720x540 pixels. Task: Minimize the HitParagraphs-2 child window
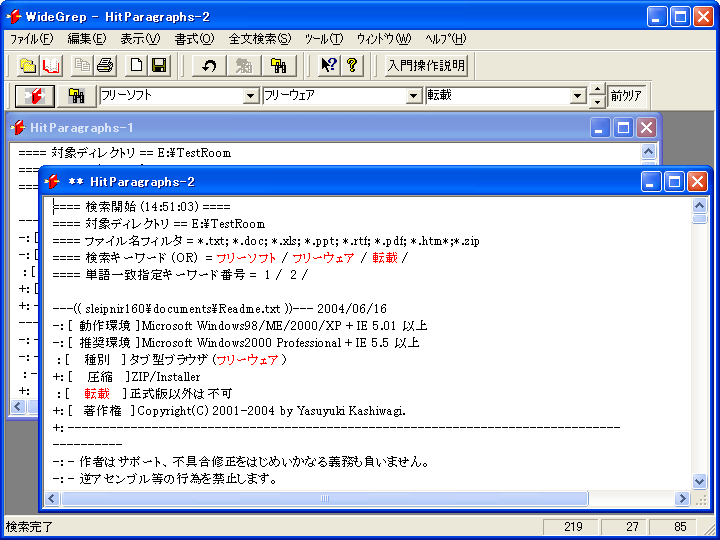point(650,182)
